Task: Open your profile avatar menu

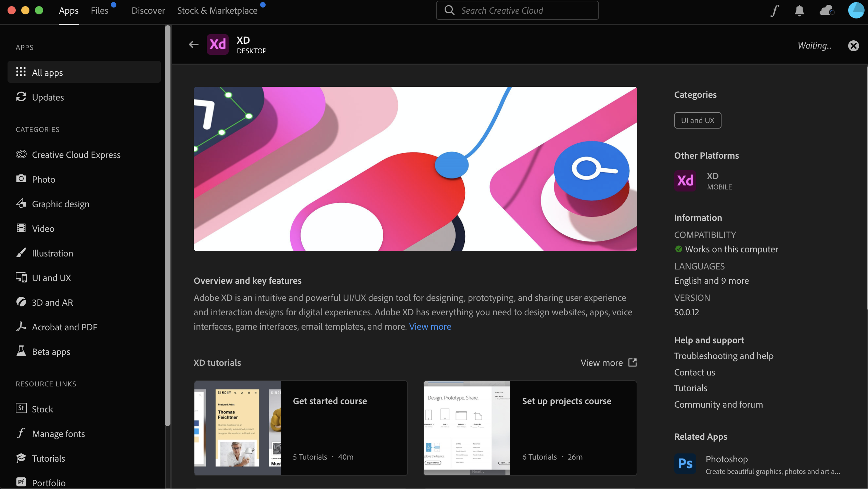Action: [x=856, y=10]
